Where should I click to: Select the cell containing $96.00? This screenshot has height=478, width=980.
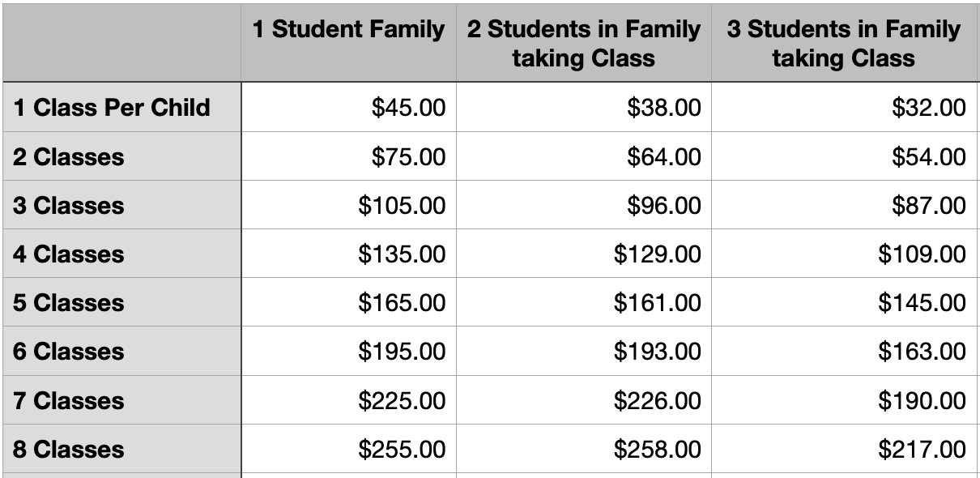click(x=583, y=205)
